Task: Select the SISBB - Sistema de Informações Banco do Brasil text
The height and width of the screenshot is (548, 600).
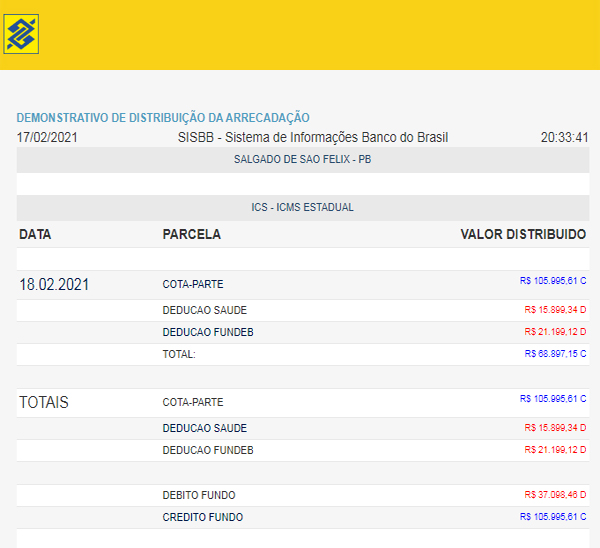Action: (313, 137)
